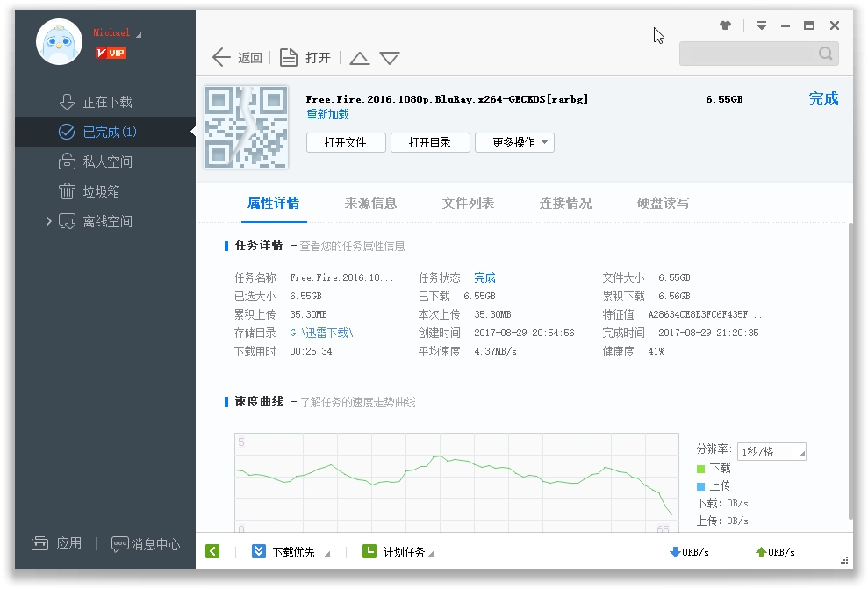Screen dimensions: 868x589
Task: Go to previous task with up triangle
Action: [360, 58]
